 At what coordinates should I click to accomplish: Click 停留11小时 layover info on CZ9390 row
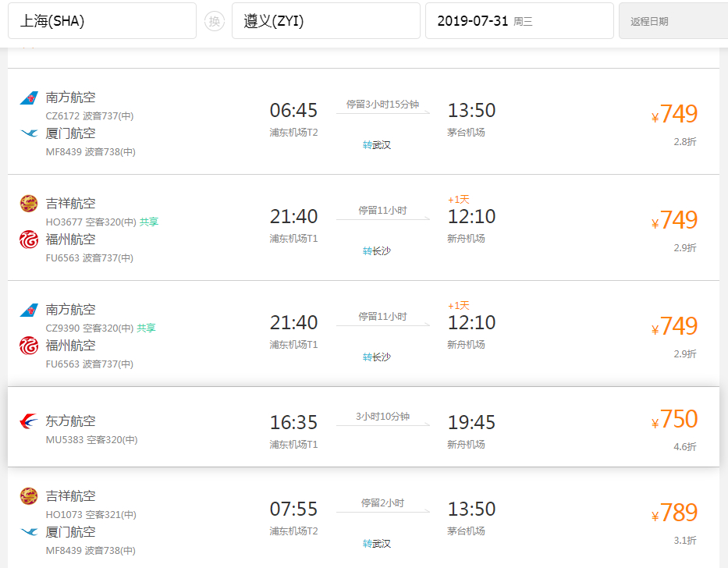[382, 316]
